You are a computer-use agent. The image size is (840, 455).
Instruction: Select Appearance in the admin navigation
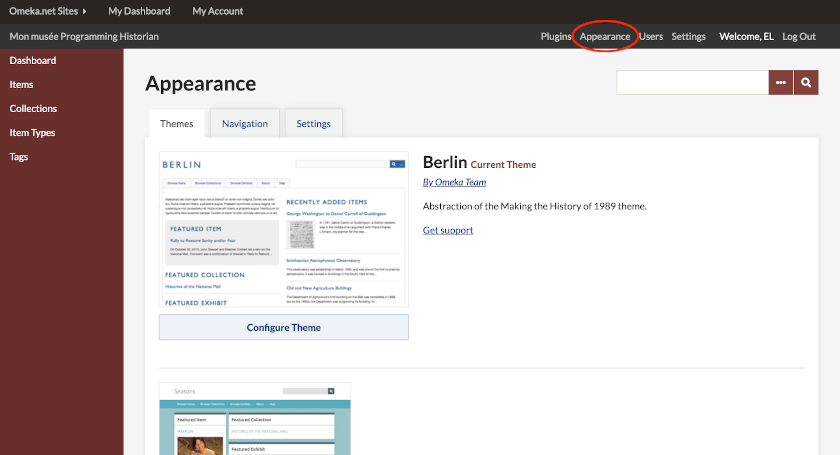[x=605, y=36]
